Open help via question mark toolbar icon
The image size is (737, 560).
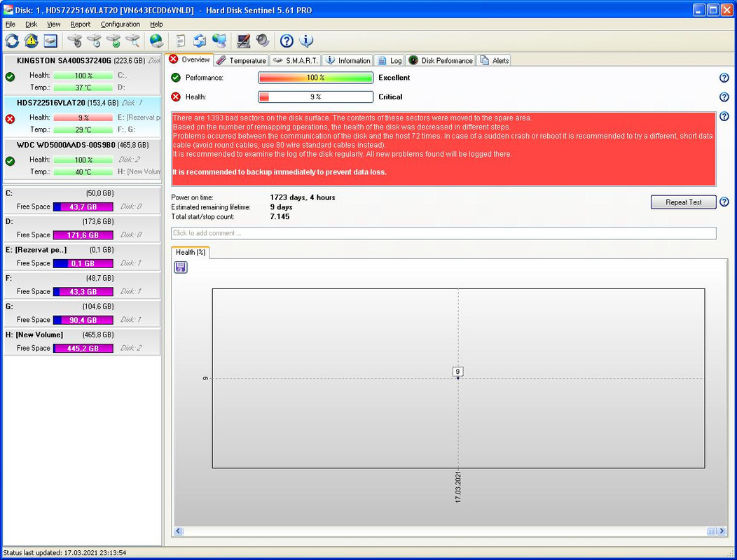(x=287, y=41)
